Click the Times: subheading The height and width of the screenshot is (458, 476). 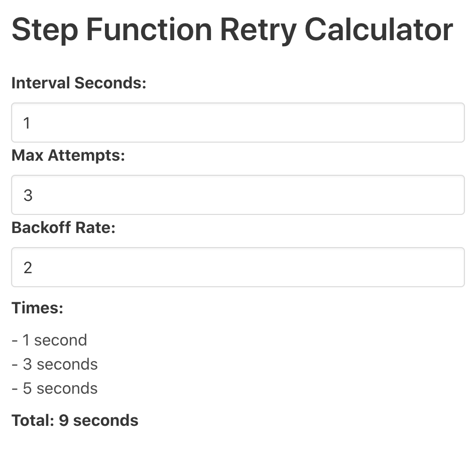click(37, 308)
